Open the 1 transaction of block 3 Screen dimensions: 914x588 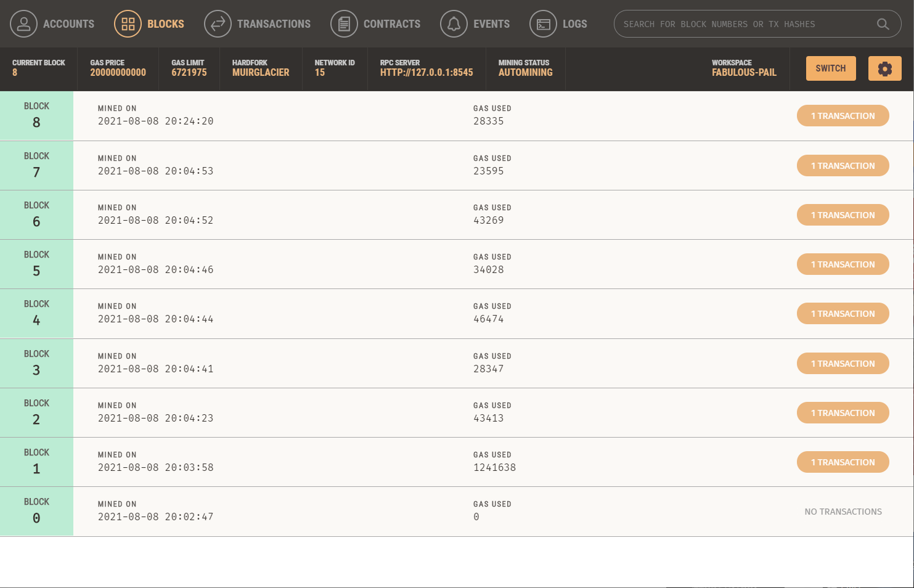pos(843,364)
